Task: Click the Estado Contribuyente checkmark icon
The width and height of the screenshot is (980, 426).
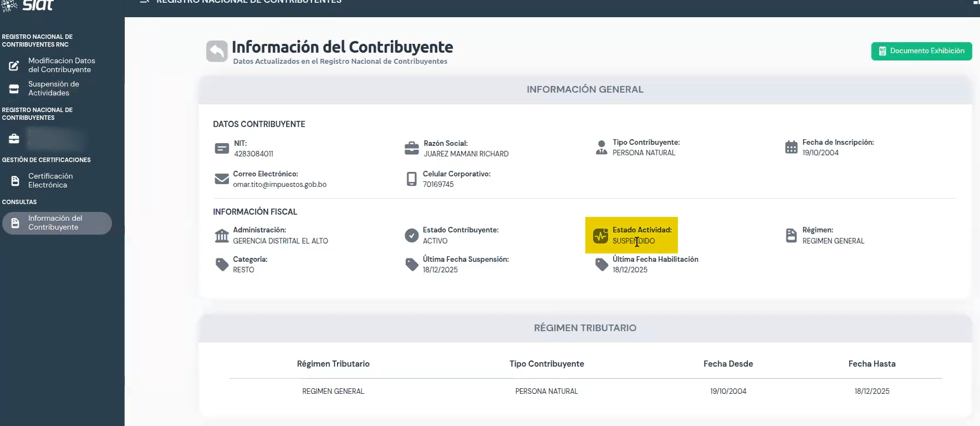Action: coord(411,236)
